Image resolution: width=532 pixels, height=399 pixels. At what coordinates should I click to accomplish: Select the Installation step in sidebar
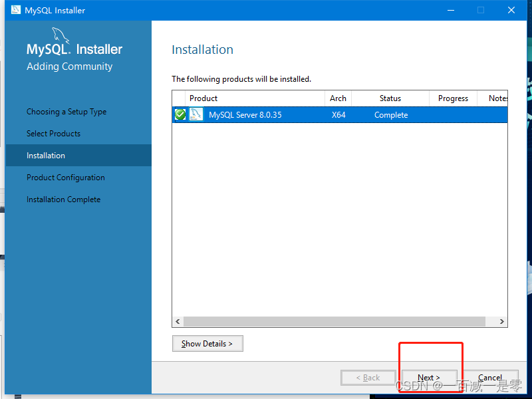(78, 156)
